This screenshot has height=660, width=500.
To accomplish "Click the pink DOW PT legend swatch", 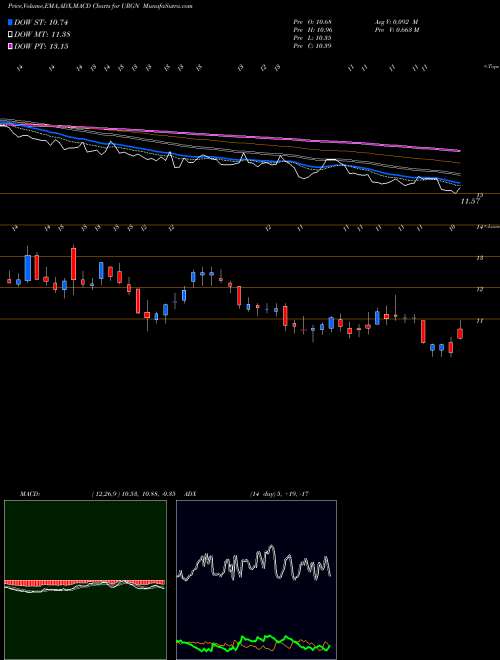I will [11, 46].
